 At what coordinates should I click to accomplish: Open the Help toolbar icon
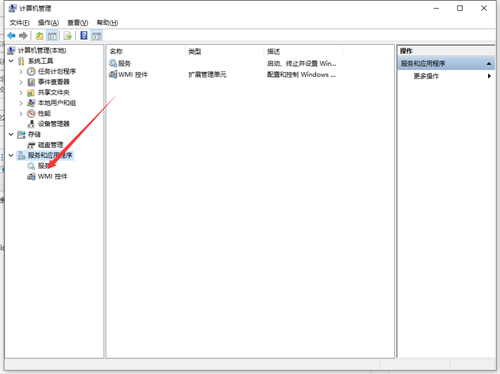[x=84, y=35]
